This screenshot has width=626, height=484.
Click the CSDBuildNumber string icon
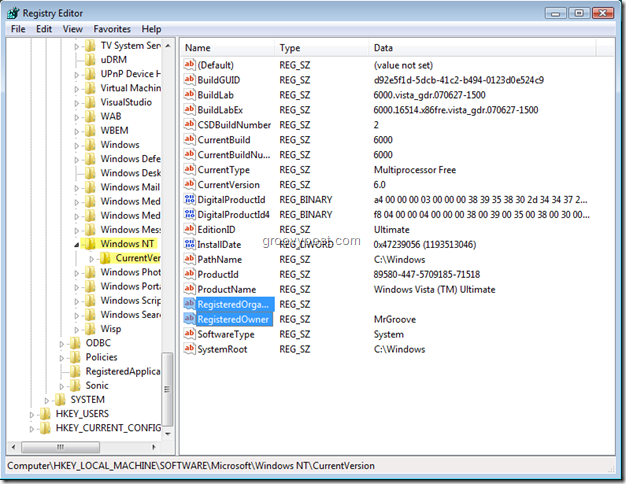[189, 125]
